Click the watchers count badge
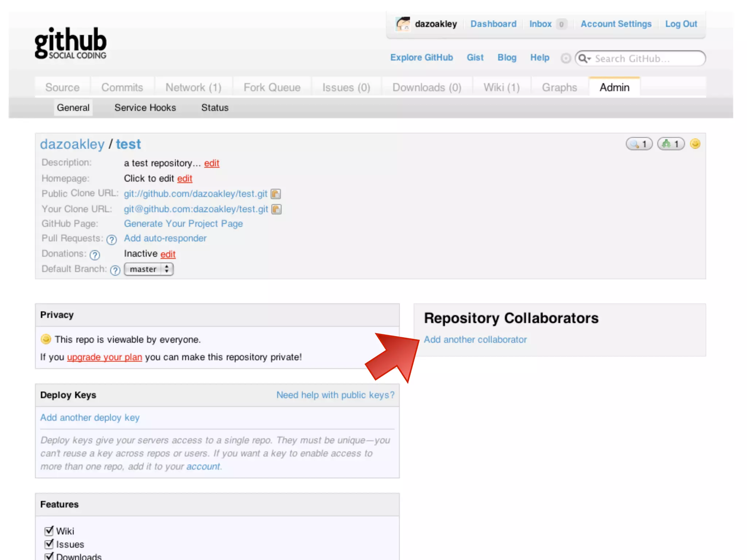 (x=639, y=144)
